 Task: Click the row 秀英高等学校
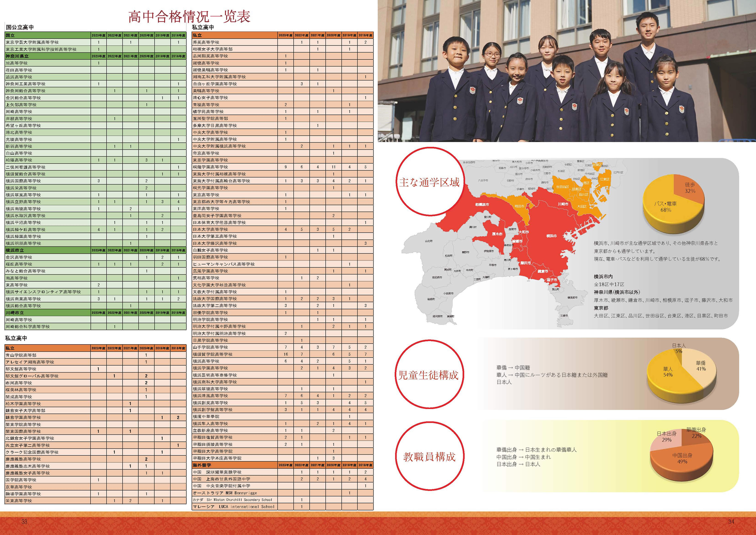(x=283, y=42)
